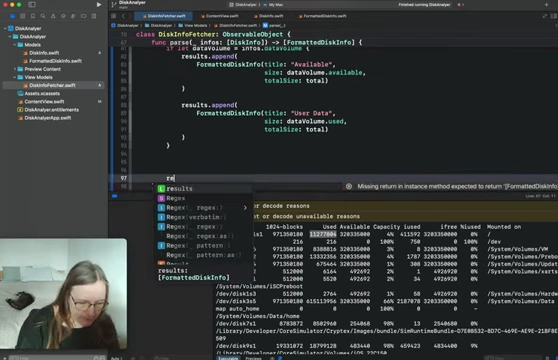Click the parse method breadcrumb
Screen dimensions: 558x360
[274, 26]
